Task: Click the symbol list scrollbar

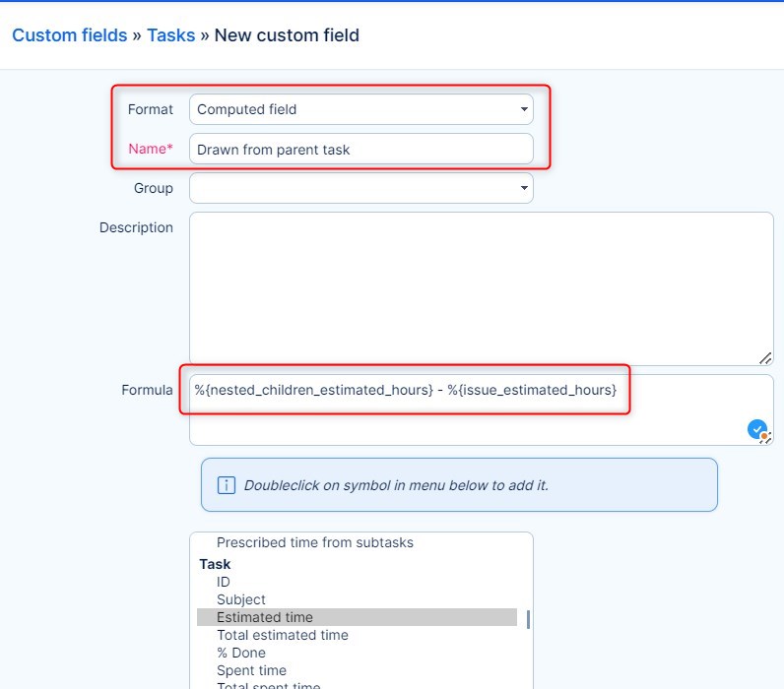Action: (528, 619)
